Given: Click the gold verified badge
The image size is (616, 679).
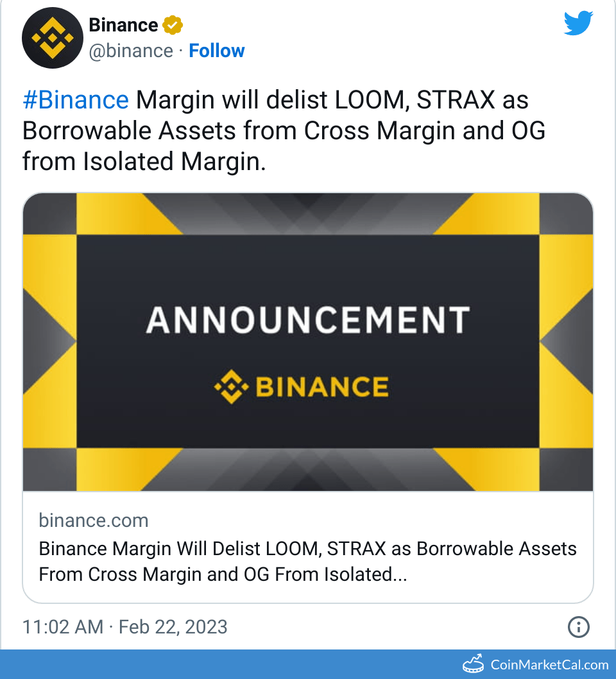Looking at the screenshot, I should pyautogui.click(x=173, y=26).
